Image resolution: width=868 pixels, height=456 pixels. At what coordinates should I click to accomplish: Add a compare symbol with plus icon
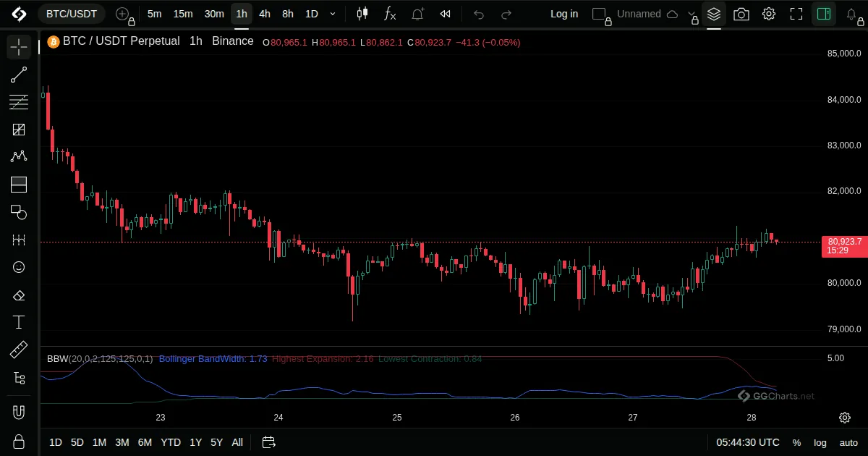tap(123, 14)
